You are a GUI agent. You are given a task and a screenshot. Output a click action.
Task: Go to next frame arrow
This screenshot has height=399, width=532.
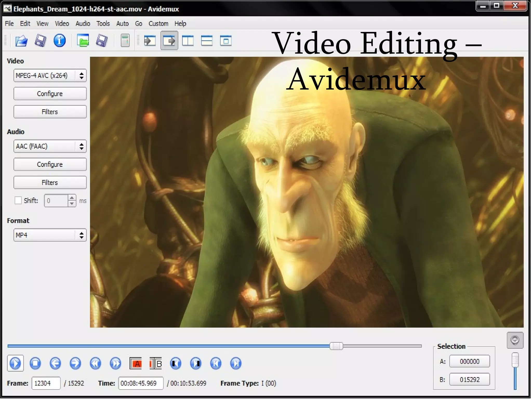pyautogui.click(x=75, y=363)
